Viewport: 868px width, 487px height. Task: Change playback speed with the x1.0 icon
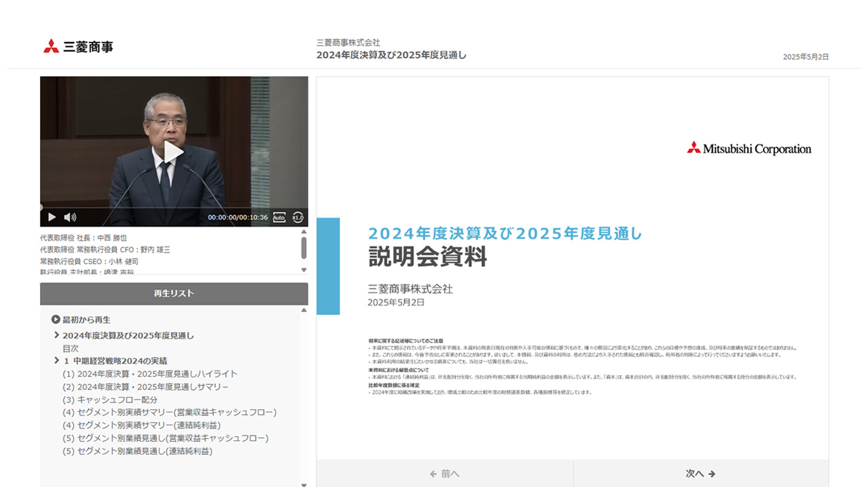click(x=298, y=217)
